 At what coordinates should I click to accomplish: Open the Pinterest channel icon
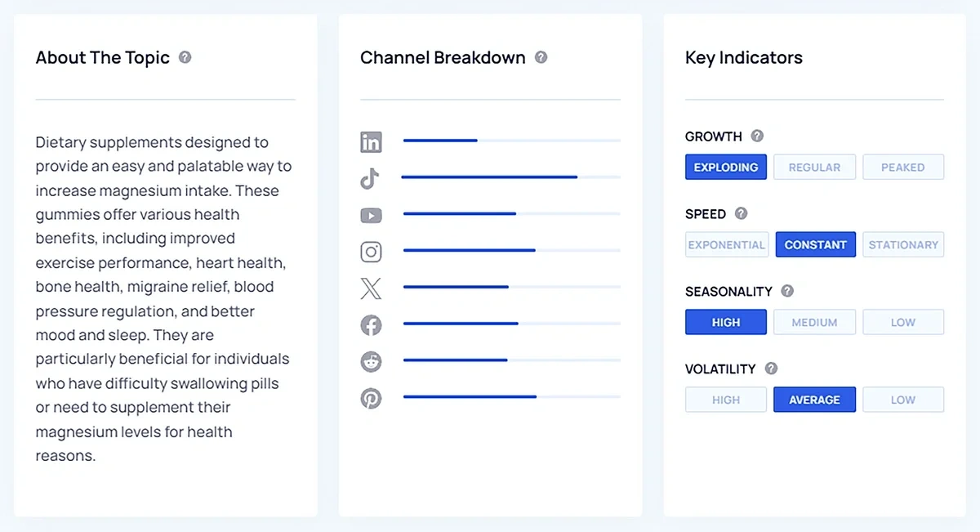(x=371, y=398)
